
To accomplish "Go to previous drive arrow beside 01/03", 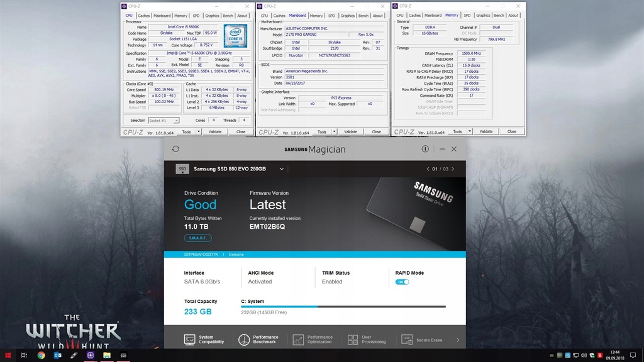I will click(428, 168).
